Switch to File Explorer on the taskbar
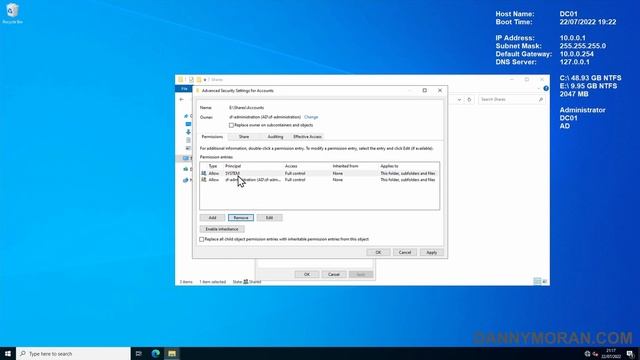Screen dimensions: 640x360 click(172, 353)
